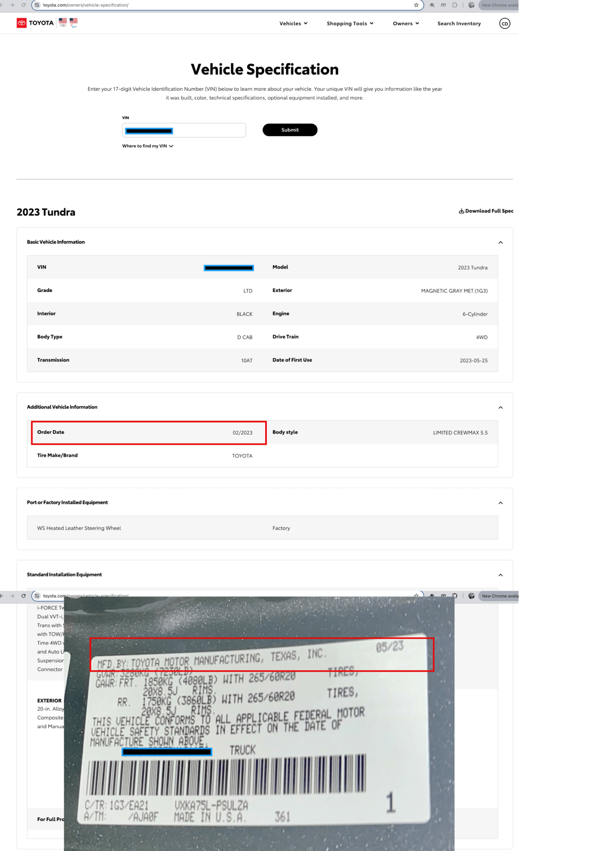
Task: Click Download Full Spec link
Action: (489, 211)
